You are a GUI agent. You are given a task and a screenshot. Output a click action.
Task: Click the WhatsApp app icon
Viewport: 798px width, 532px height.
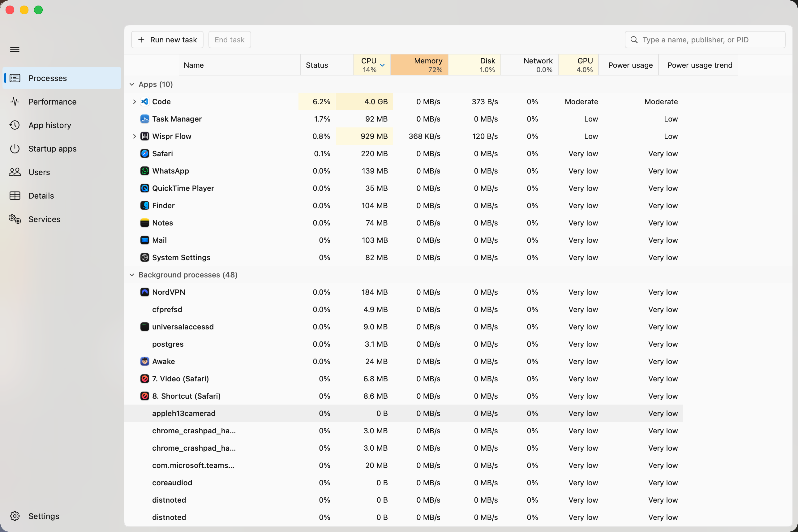144,171
